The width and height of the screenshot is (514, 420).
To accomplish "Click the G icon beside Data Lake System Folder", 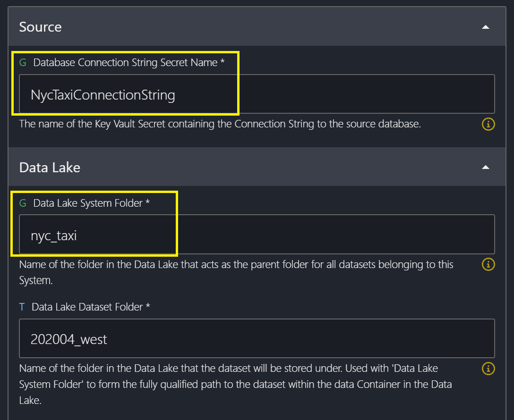I will (23, 203).
